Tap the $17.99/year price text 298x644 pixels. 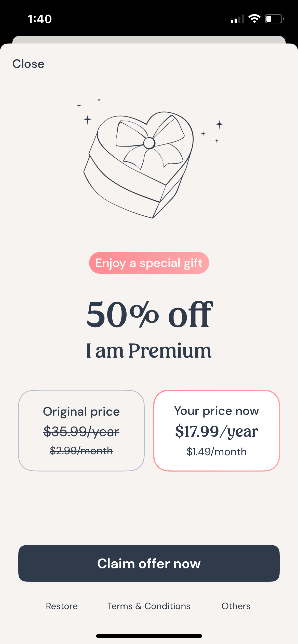216,431
